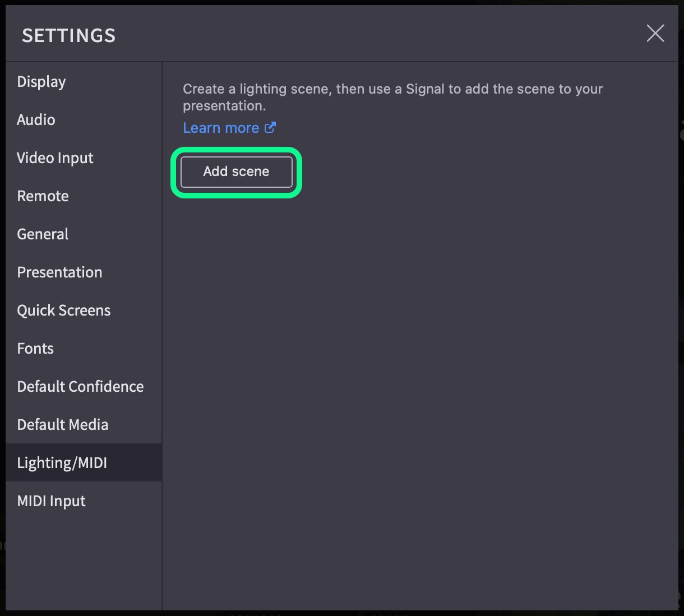684x616 pixels.
Task: Switch to the Presentation settings section
Action: pyautogui.click(x=84, y=272)
